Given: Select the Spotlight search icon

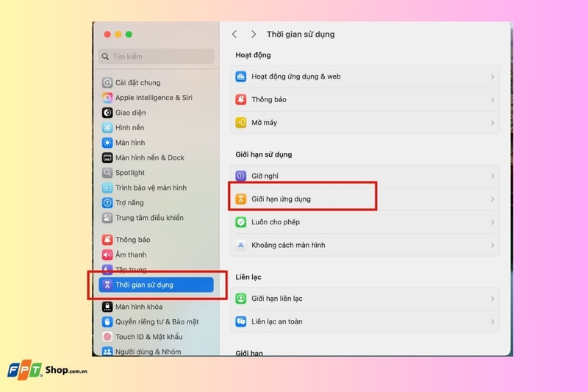Looking at the screenshot, I should [x=107, y=173].
